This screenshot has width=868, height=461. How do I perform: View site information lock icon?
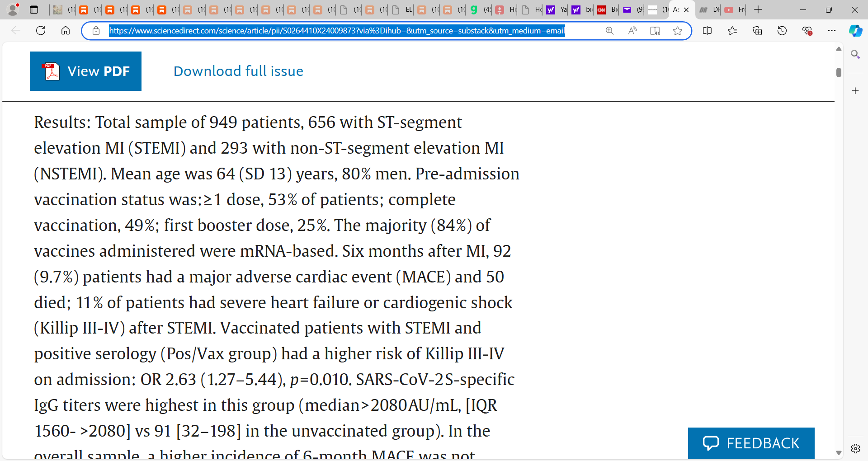coord(96,31)
